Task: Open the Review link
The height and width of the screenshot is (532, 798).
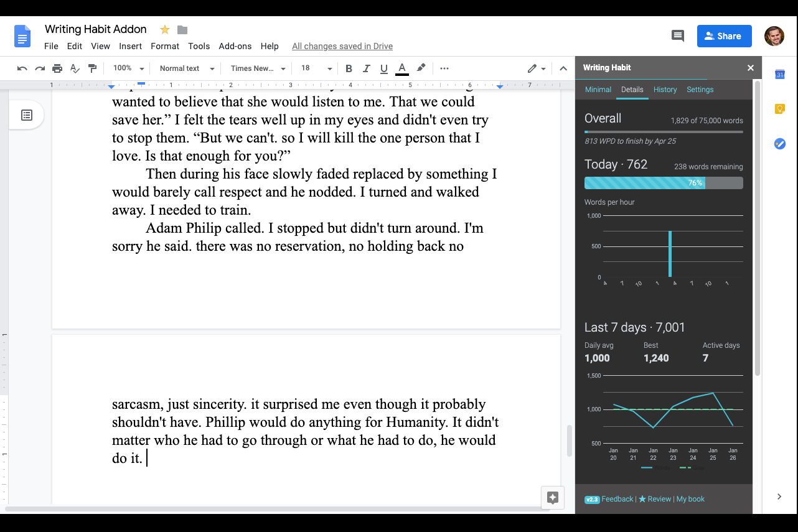Action: (x=655, y=499)
